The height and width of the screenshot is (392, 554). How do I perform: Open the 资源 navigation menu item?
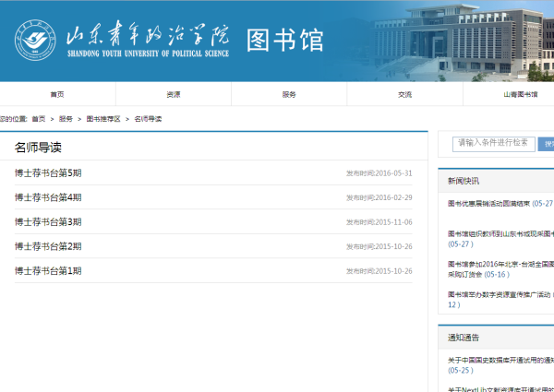point(174,95)
